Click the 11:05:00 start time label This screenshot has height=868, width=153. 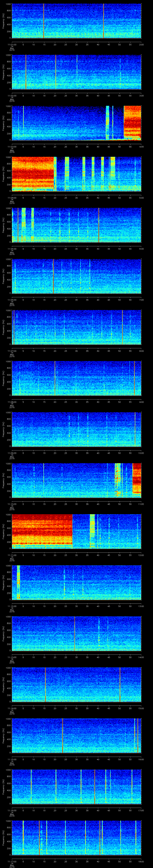click(12, 249)
